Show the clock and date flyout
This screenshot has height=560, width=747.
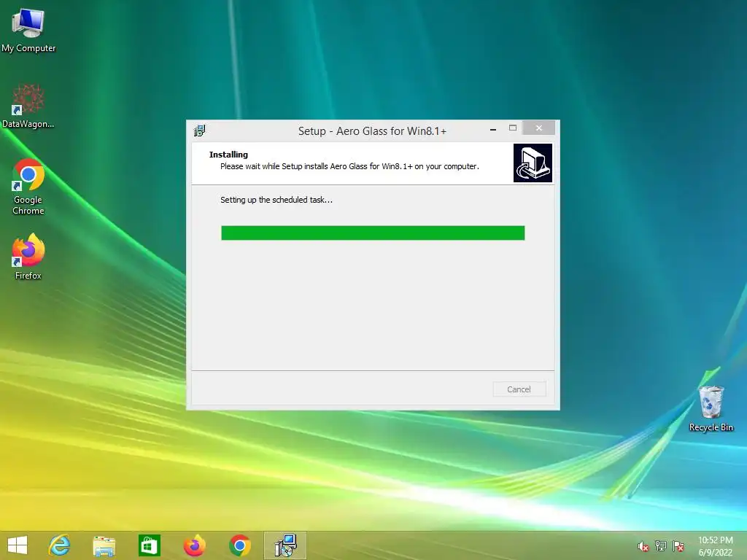point(715,546)
